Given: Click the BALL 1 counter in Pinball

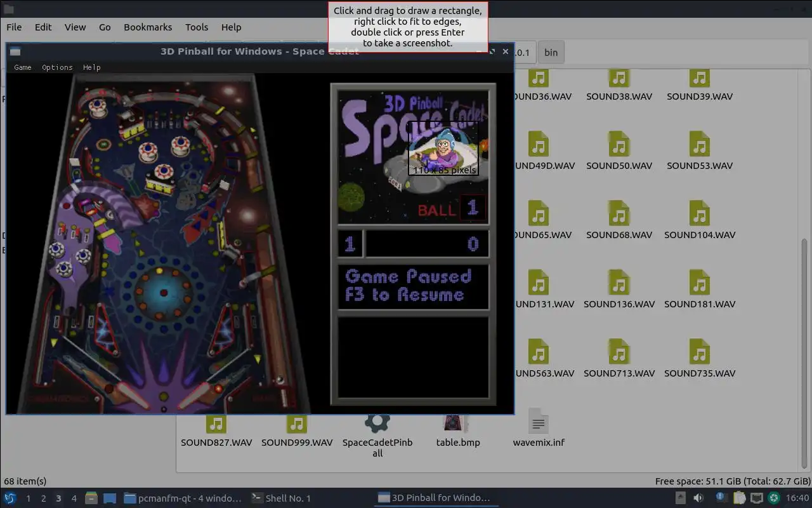Looking at the screenshot, I should [x=451, y=208].
